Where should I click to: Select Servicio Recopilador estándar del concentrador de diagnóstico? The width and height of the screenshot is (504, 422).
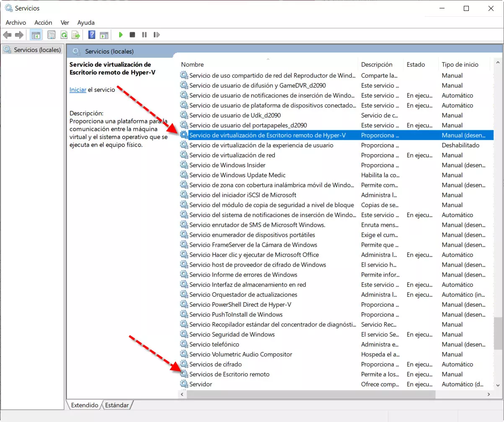[336, 324]
